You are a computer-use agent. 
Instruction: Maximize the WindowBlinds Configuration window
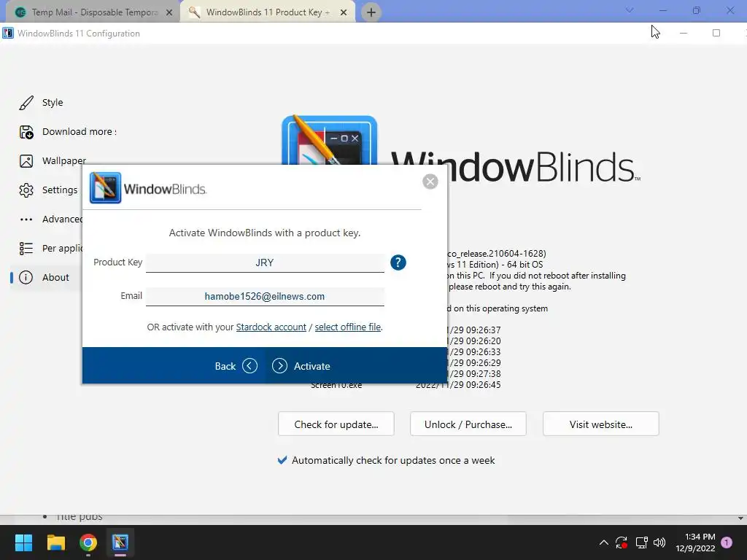pyautogui.click(x=716, y=33)
